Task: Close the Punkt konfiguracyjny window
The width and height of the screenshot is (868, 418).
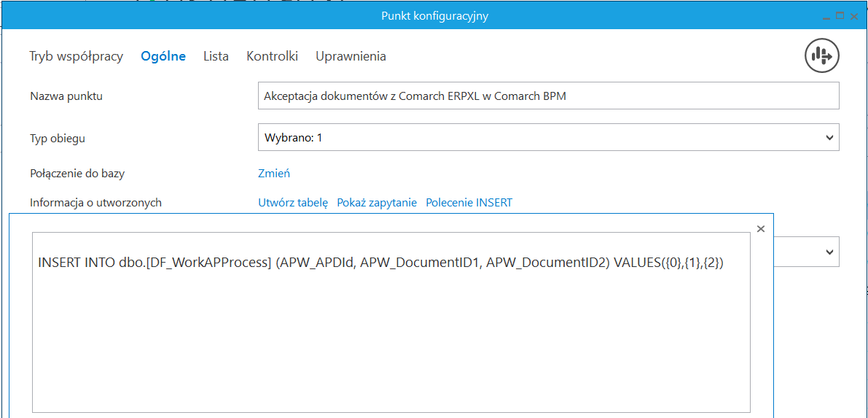Action: point(854,16)
